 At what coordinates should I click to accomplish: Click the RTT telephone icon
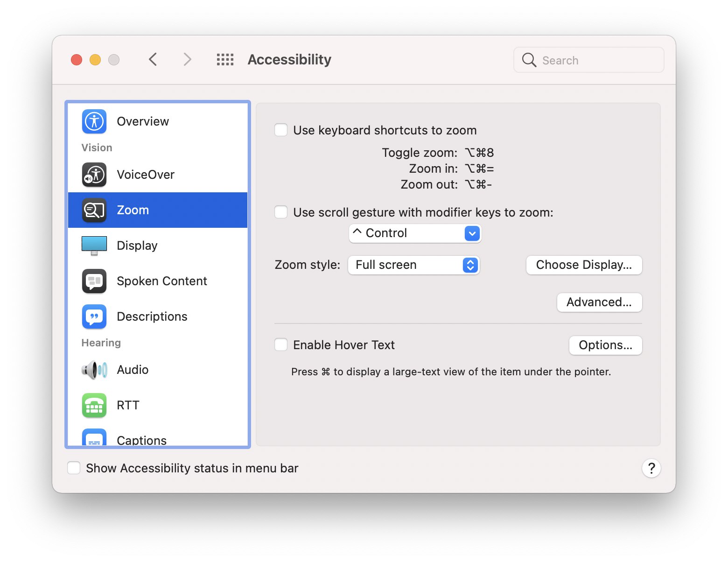(94, 405)
